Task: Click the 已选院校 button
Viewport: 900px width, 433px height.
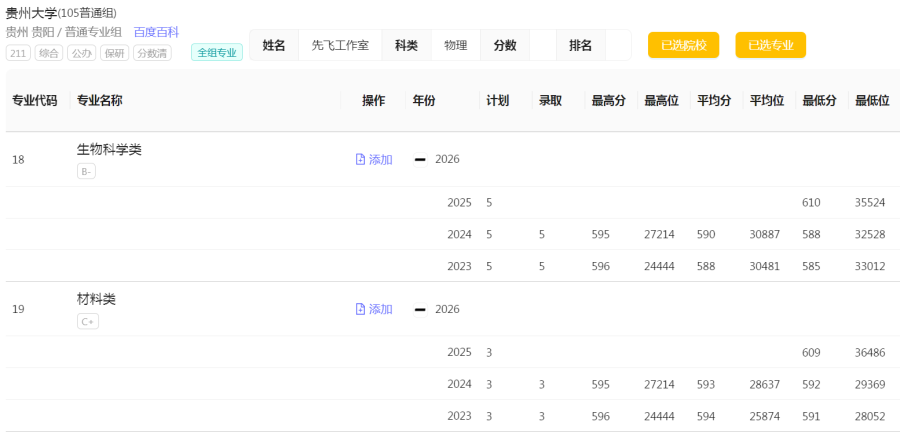Action: 684,45
